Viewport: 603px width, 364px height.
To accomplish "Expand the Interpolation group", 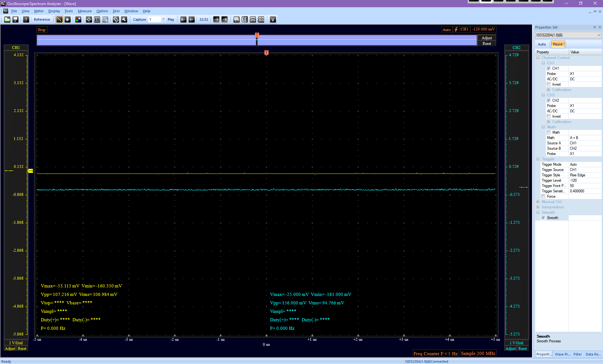I will click(538, 207).
